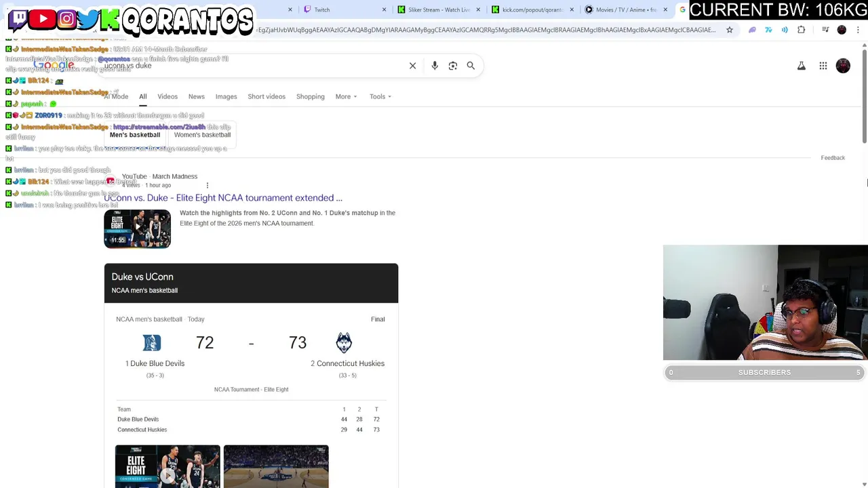The height and width of the screenshot is (488, 868).
Task: Click the browser address bar URL
Action: pos(485,30)
